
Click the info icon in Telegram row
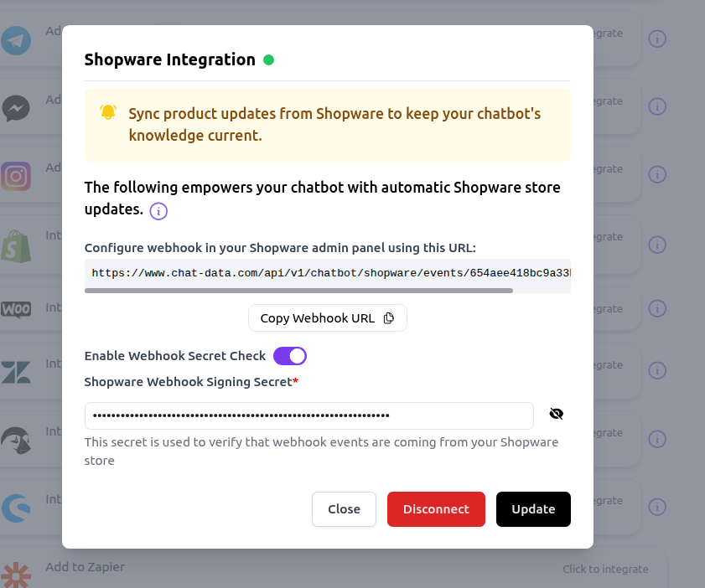[658, 39]
